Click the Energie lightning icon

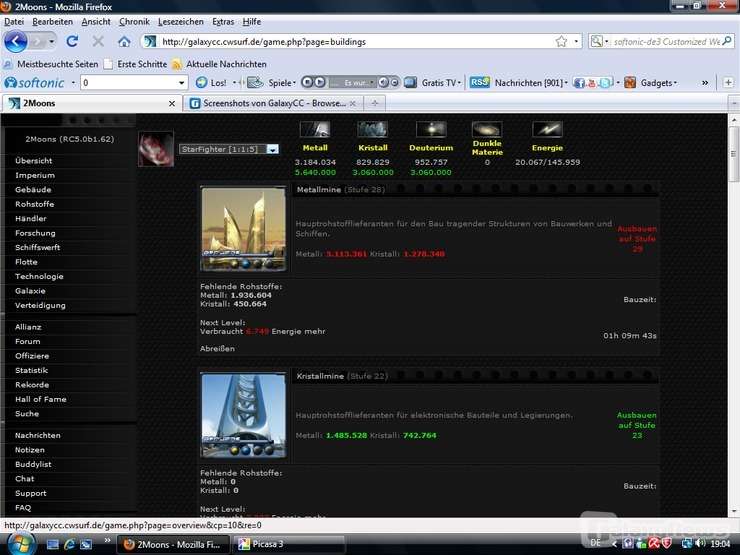(x=547, y=129)
